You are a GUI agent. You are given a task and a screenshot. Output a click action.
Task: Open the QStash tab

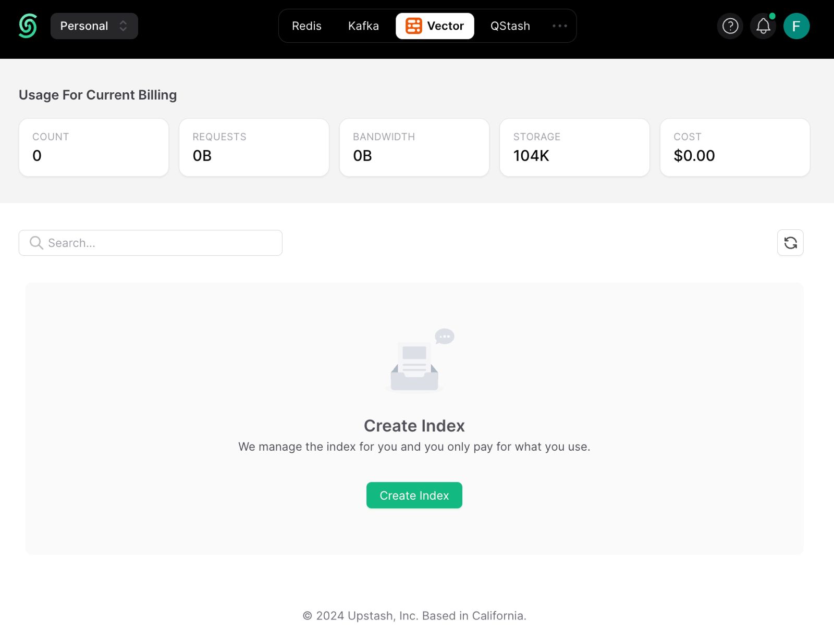510,26
